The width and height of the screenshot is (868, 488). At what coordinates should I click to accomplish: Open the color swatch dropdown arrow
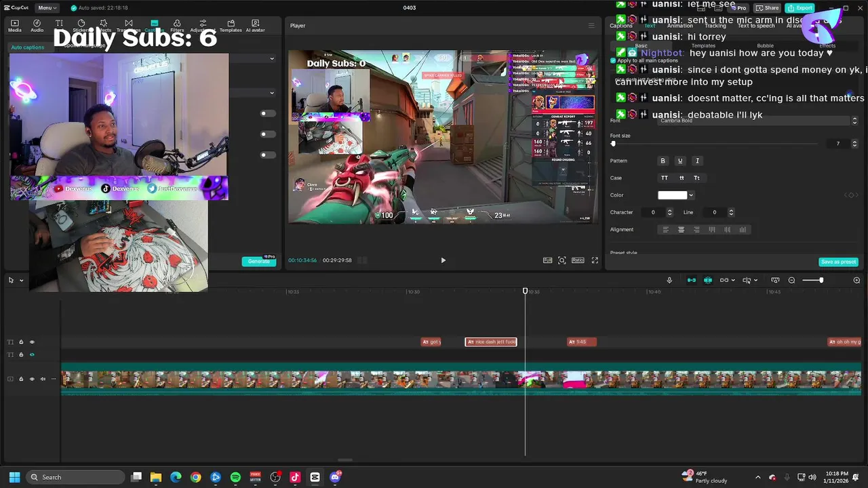click(691, 195)
